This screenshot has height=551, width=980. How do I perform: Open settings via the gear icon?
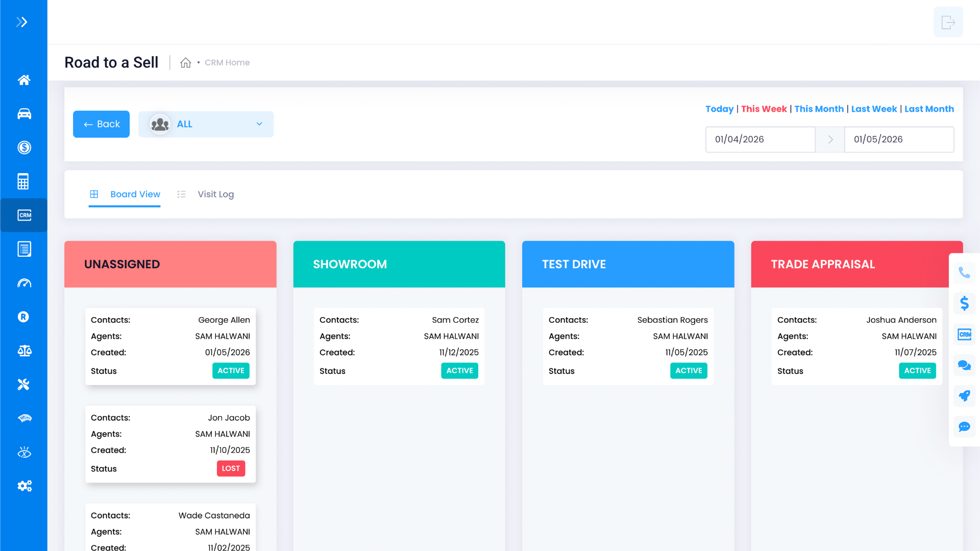coord(24,486)
